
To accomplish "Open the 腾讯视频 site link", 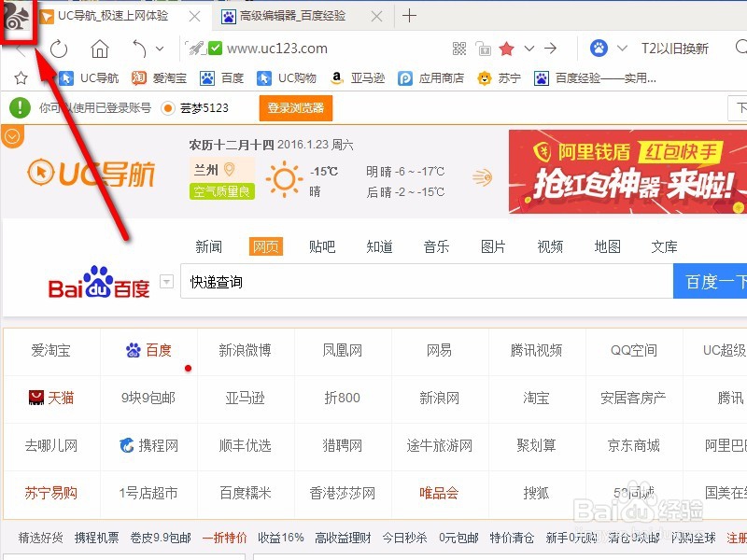I will 536,351.
